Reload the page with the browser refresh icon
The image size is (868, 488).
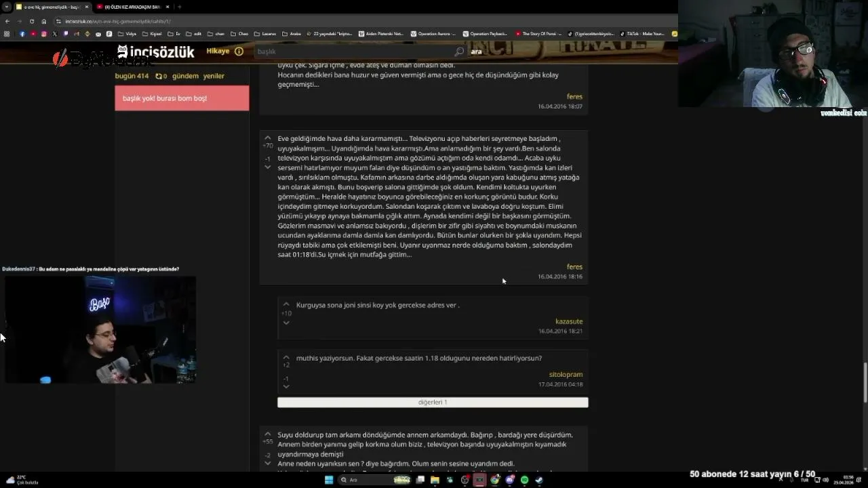coord(32,21)
